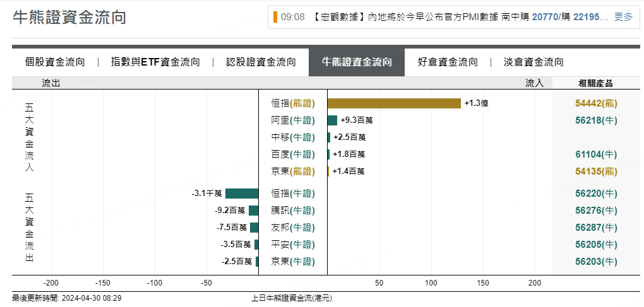Open the 個股資金流向 tab
The height and width of the screenshot is (307, 644).
[55, 62]
